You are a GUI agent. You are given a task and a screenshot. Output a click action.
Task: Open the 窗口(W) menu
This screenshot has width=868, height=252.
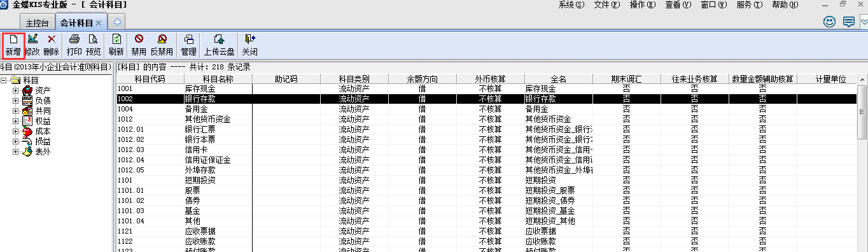tap(713, 5)
